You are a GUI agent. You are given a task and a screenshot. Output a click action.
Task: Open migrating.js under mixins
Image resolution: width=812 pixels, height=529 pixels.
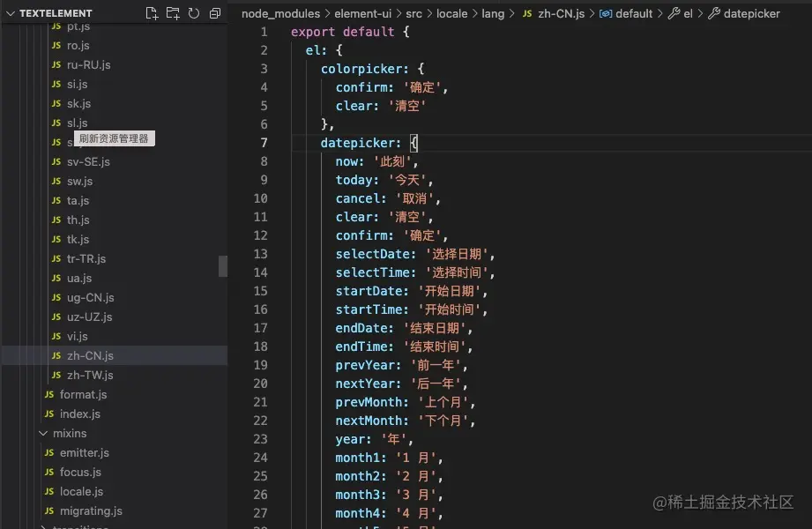pos(91,510)
